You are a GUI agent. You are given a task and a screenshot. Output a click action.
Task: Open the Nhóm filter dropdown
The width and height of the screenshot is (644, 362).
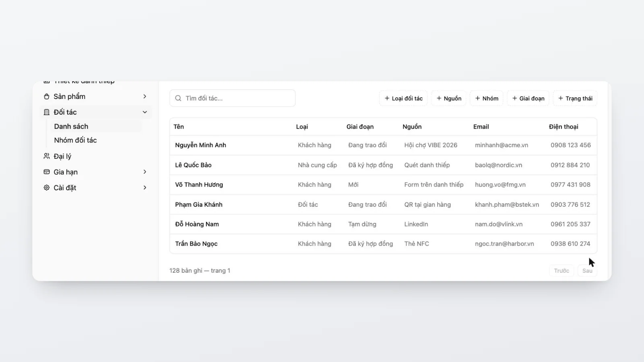coord(487,98)
